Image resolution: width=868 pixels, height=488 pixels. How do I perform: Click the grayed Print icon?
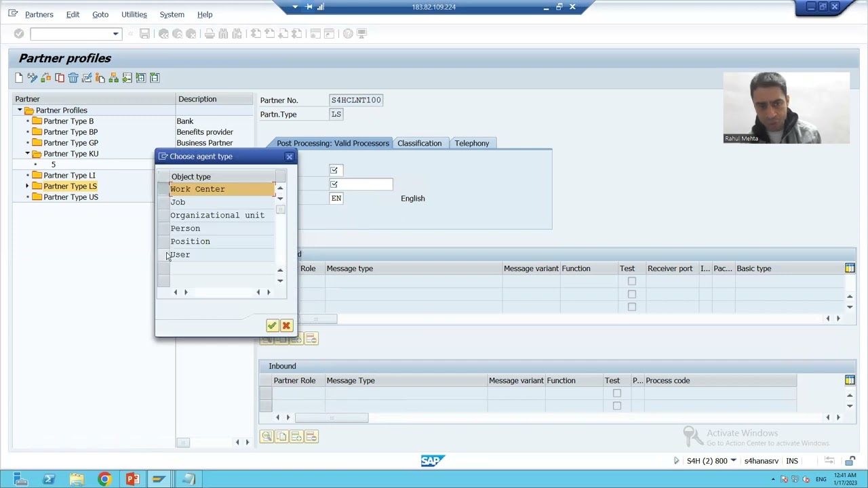pos(210,33)
